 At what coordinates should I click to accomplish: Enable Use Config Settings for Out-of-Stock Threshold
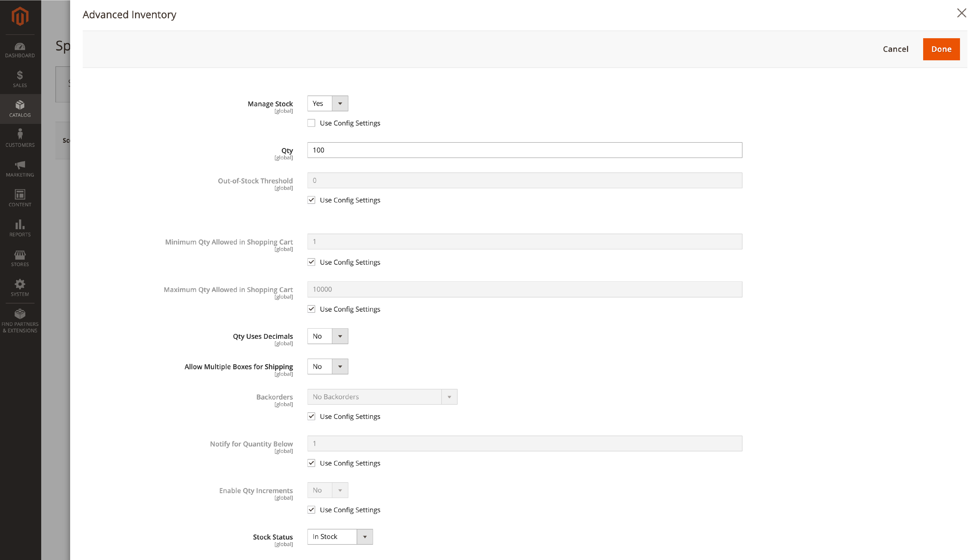(x=311, y=200)
